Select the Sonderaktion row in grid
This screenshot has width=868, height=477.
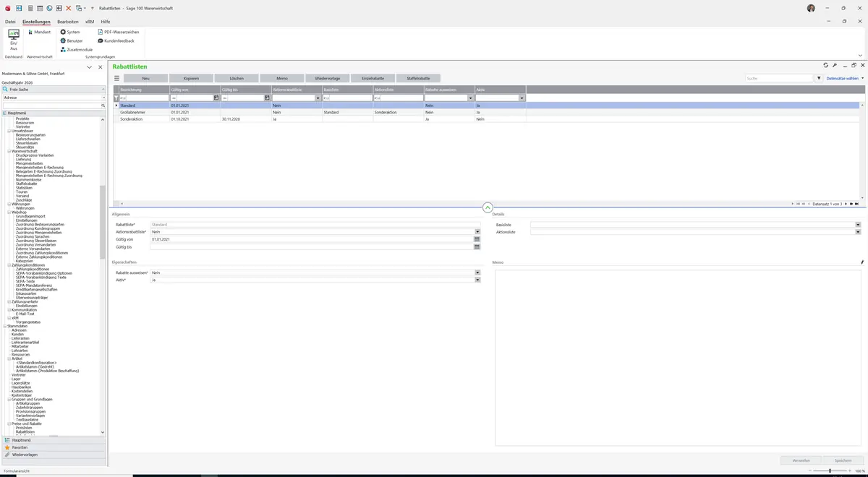coord(487,119)
